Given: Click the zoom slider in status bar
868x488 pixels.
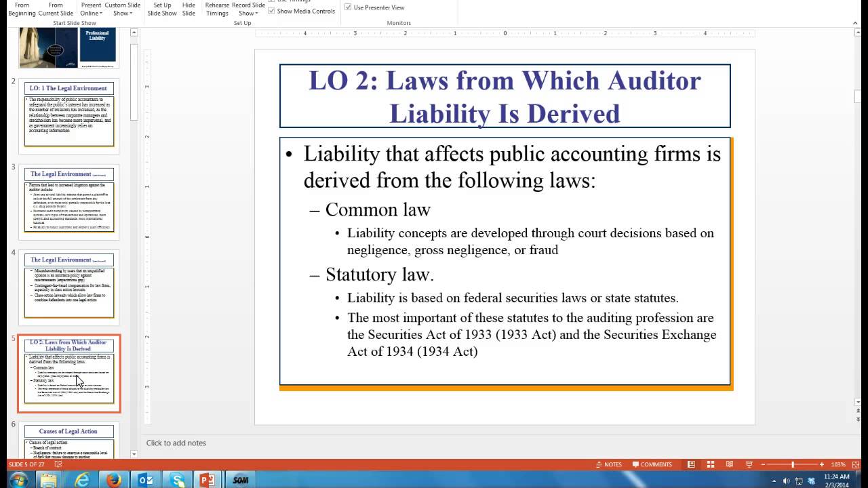Looking at the screenshot, I should pyautogui.click(x=793, y=464).
